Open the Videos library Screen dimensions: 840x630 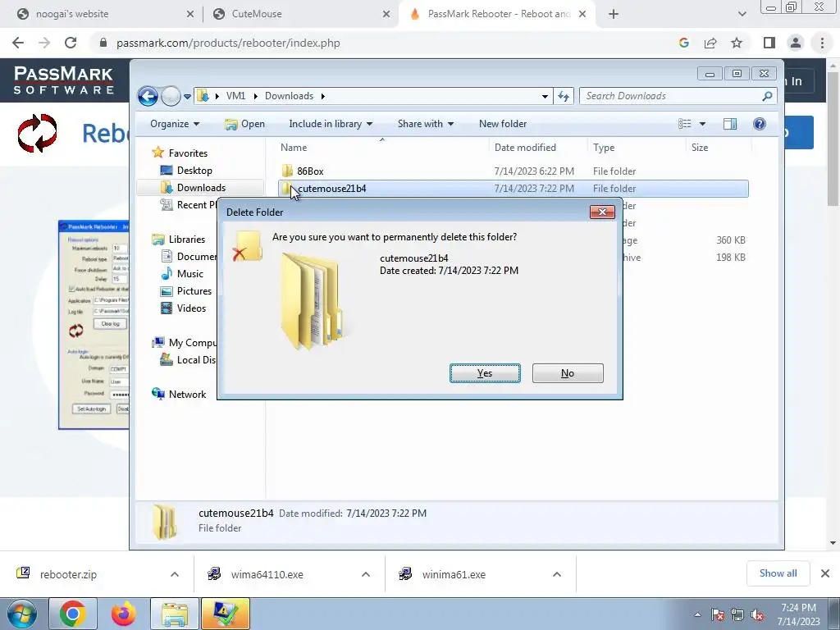coord(183,308)
